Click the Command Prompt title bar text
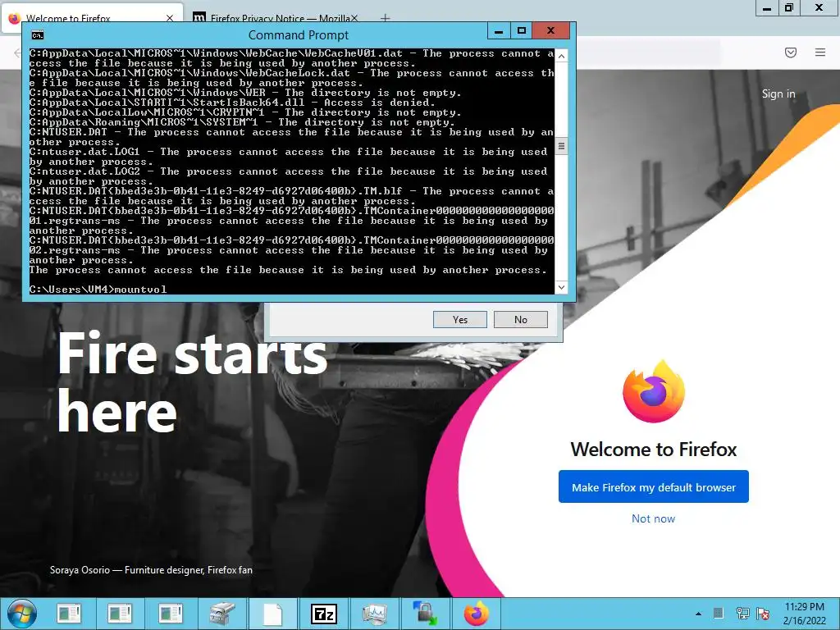This screenshot has width=840, height=630. (299, 35)
